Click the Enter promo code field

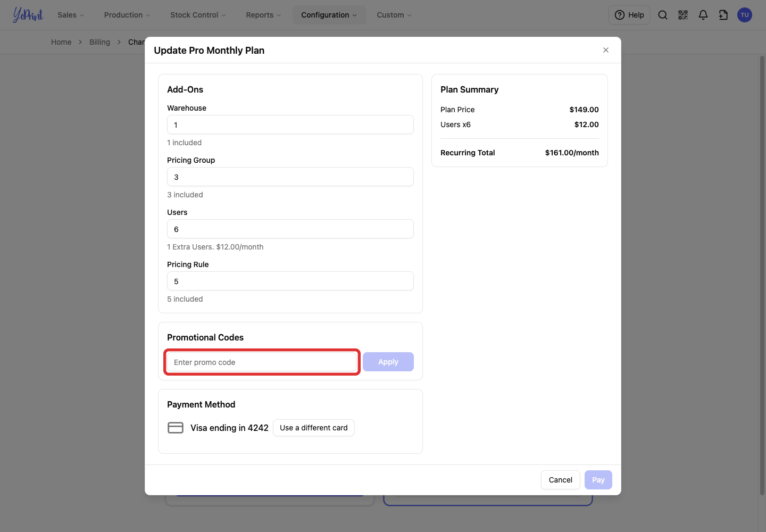coord(262,362)
